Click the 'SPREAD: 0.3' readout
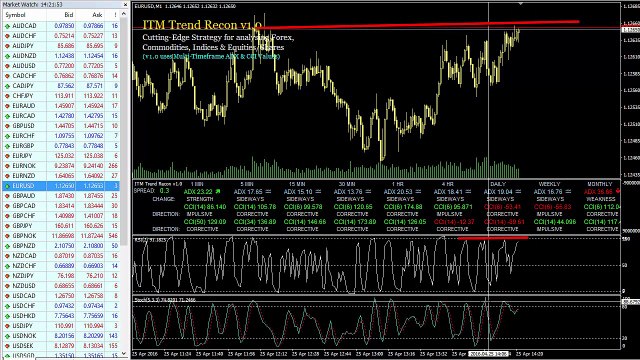 tap(151, 191)
